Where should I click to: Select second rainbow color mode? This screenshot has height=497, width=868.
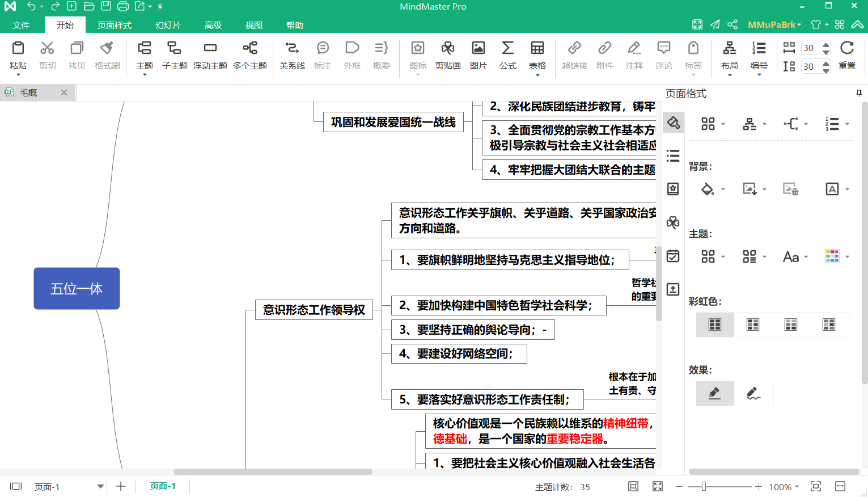(753, 325)
